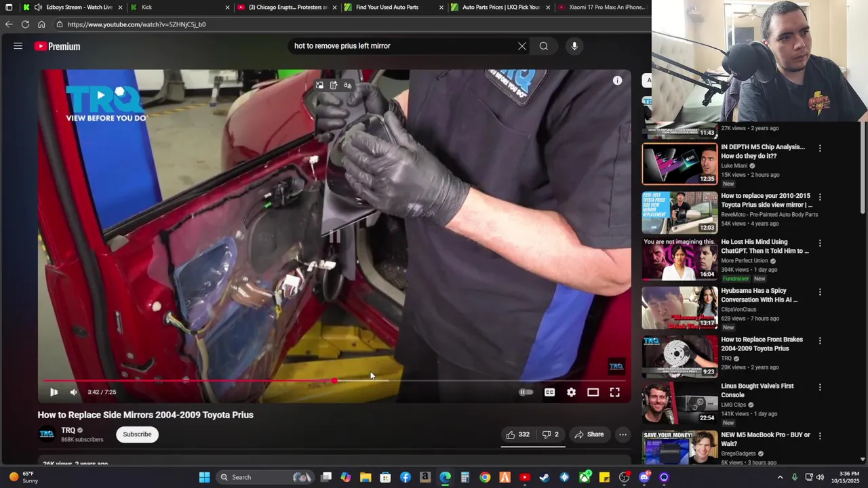The width and height of the screenshot is (868, 488).
Task: Clear the search query with X
Action: (x=522, y=46)
